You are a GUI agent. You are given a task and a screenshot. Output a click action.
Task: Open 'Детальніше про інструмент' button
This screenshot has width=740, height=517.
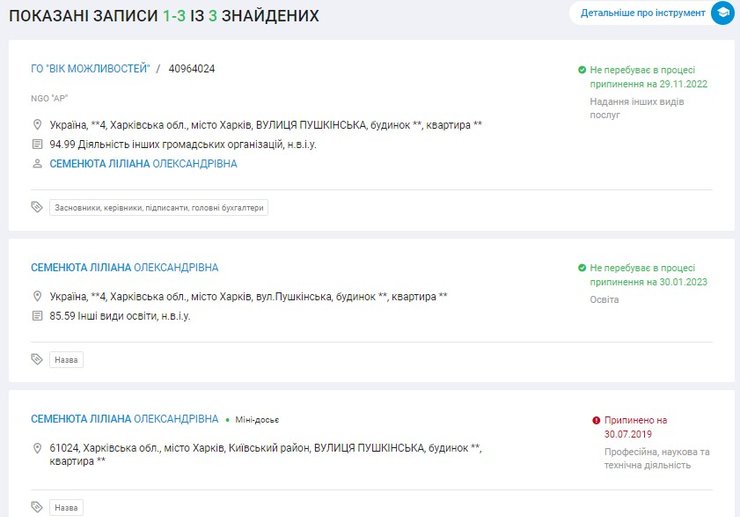(643, 14)
